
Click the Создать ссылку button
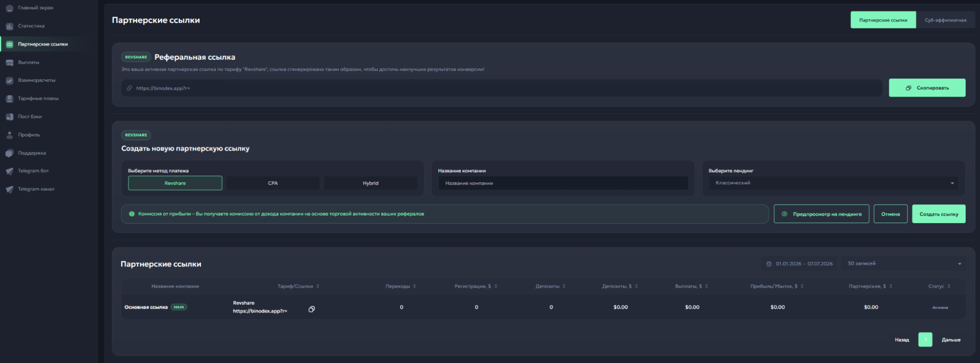[x=939, y=214]
